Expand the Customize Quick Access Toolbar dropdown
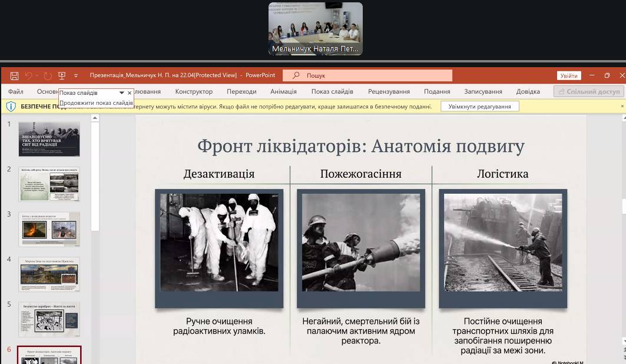 pos(76,75)
